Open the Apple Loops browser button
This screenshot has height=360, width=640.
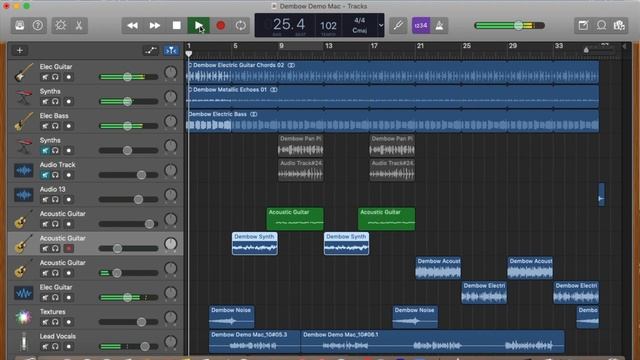click(601, 25)
